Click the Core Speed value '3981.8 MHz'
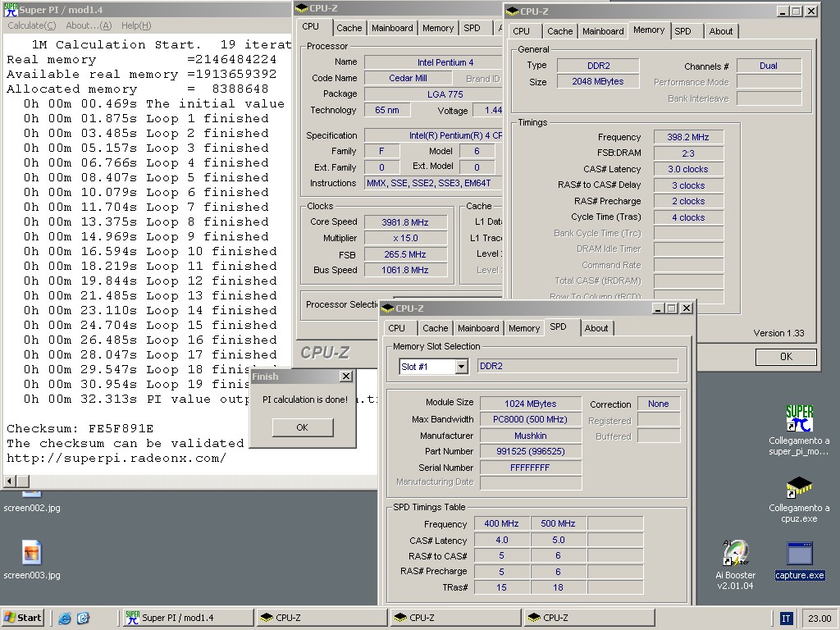Viewport: 840px width, 630px height. 405,222
